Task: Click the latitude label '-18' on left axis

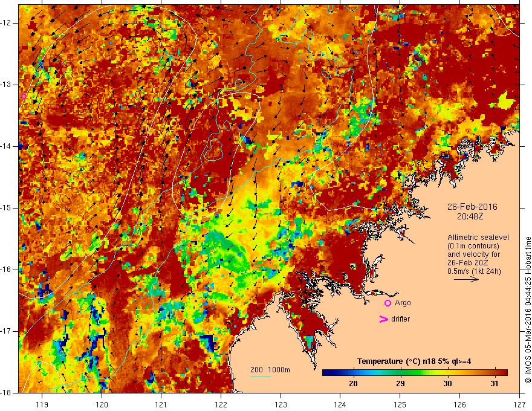Action: [x=6, y=393]
